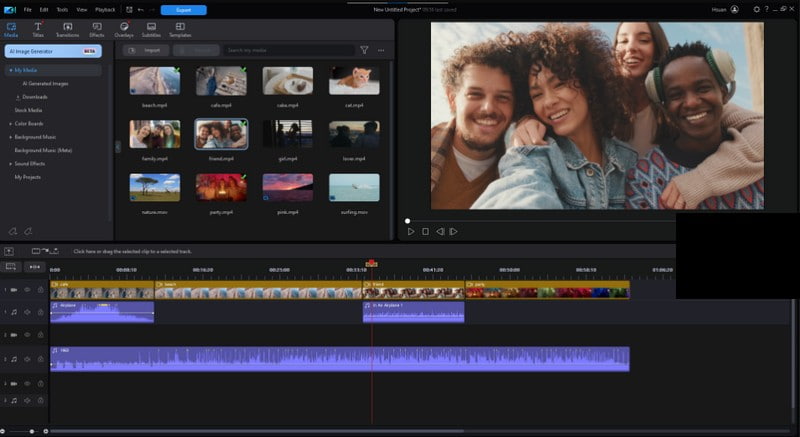This screenshot has width=800, height=437.
Task: Open the Titles room
Action: [x=38, y=29]
